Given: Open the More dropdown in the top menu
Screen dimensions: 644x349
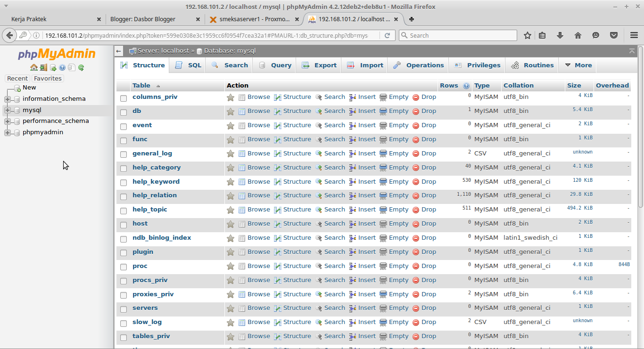Looking at the screenshot, I should (578, 65).
